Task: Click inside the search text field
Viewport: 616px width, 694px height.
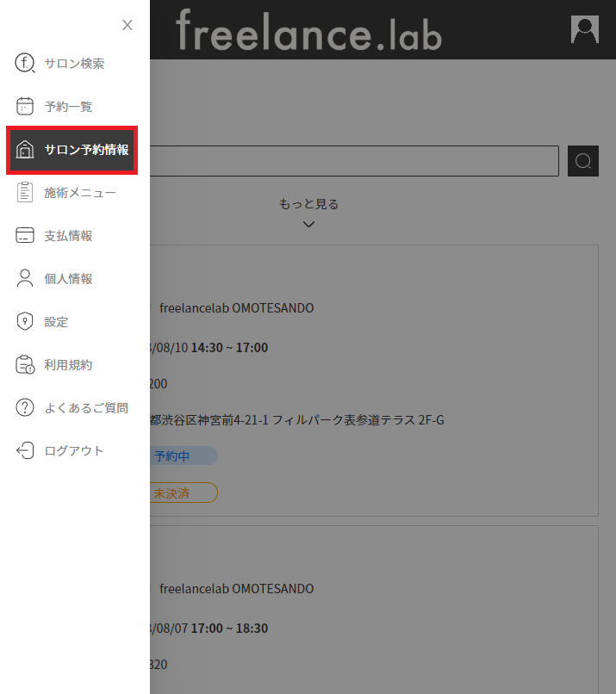Action: click(x=353, y=161)
